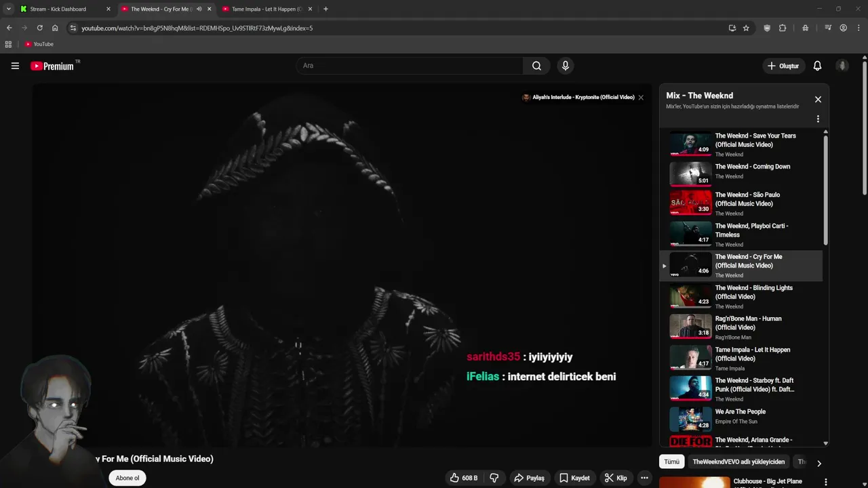Play The Weeknd, Playboi Carti - Timeless
The image size is (868, 488).
point(742,235)
